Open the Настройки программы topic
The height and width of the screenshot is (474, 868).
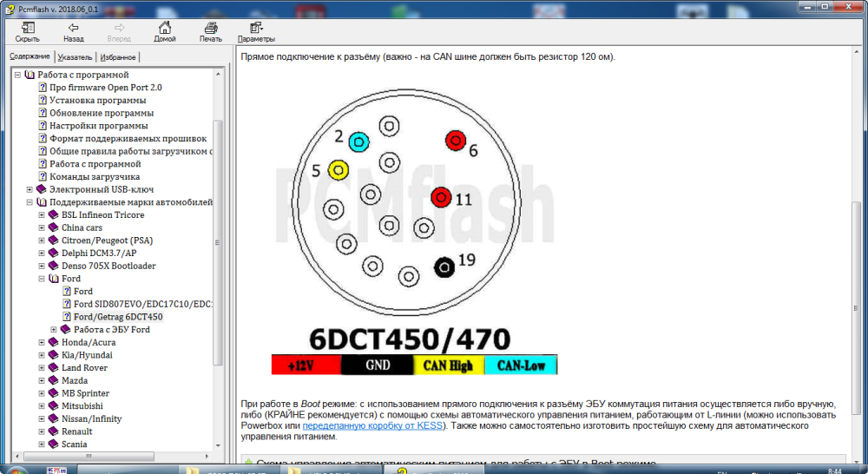(x=99, y=126)
